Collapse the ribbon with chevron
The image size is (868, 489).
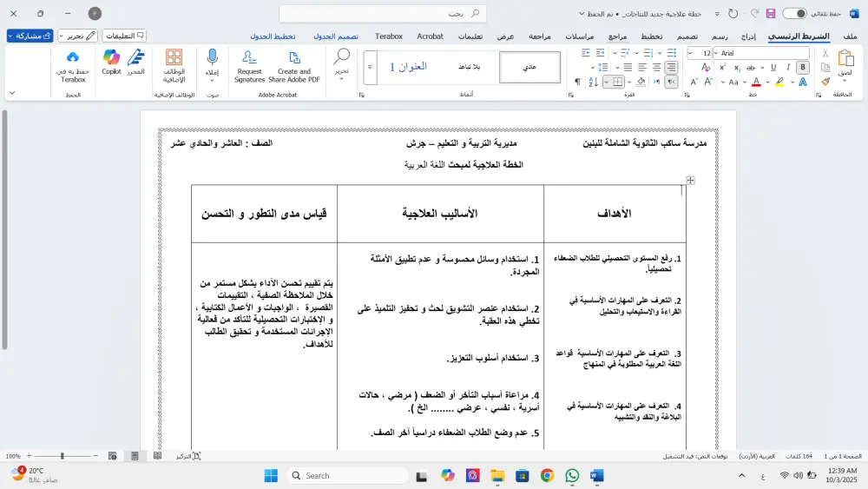pyautogui.click(x=12, y=92)
